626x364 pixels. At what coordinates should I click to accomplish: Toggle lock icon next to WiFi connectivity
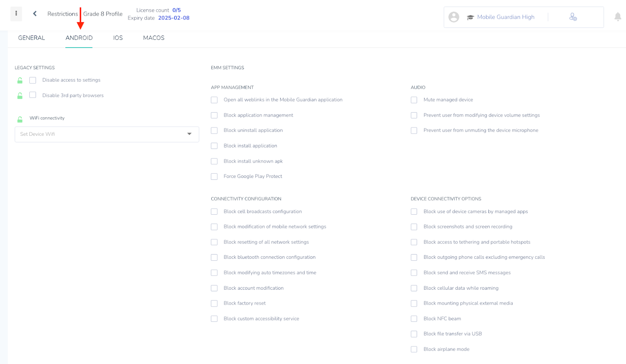click(x=20, y=119)
